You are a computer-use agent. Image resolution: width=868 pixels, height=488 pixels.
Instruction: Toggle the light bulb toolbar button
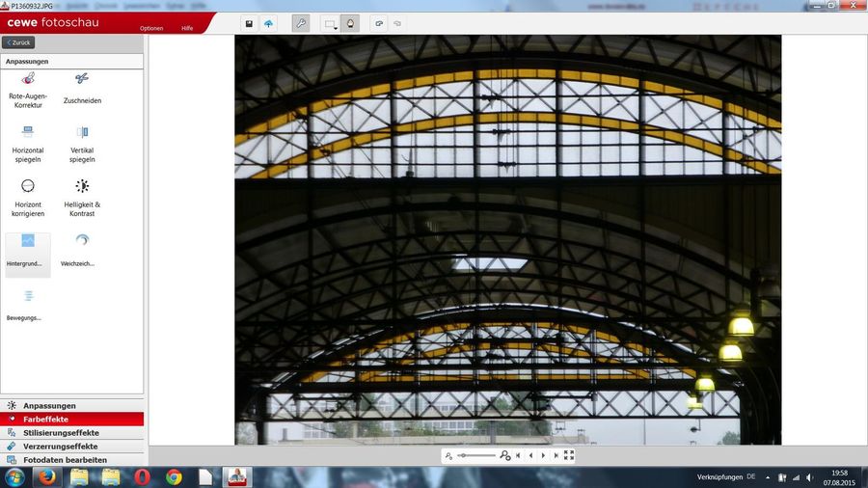[x=350, y=24]
